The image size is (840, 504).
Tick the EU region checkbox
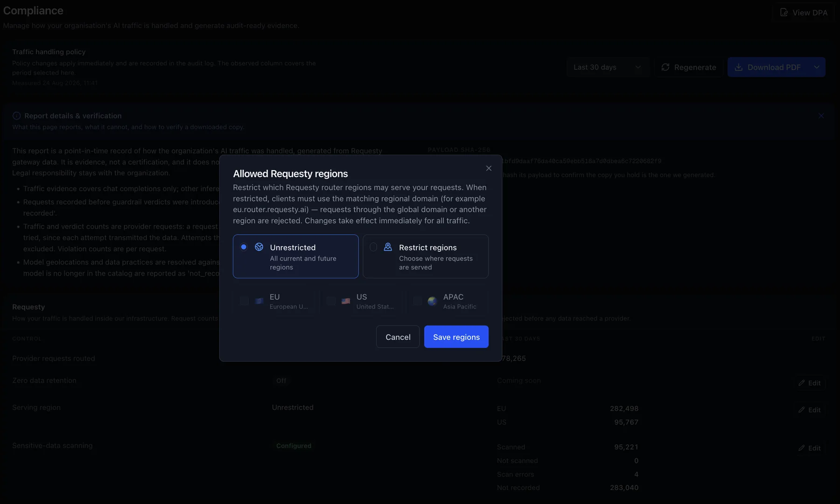244,301
